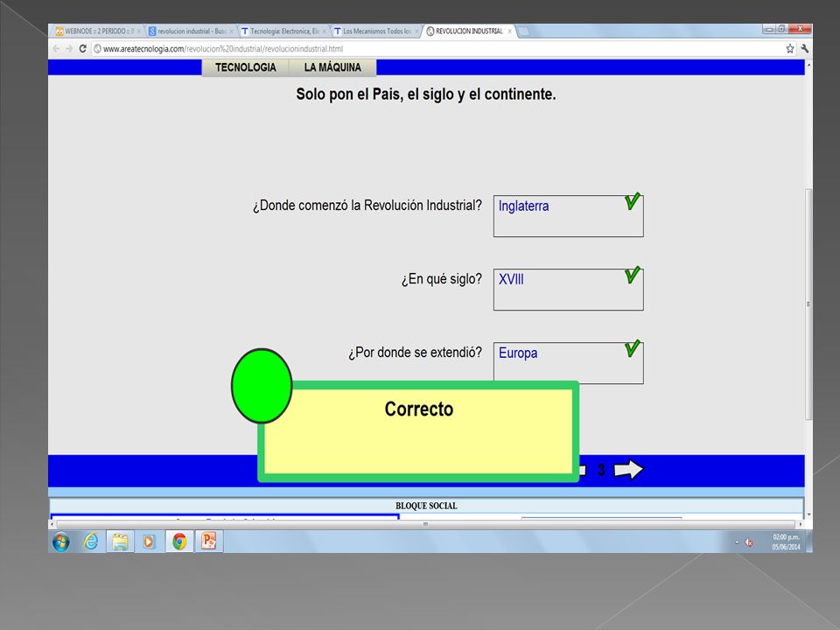
Task: Click the browser back arrow
Action: (56, 49)
